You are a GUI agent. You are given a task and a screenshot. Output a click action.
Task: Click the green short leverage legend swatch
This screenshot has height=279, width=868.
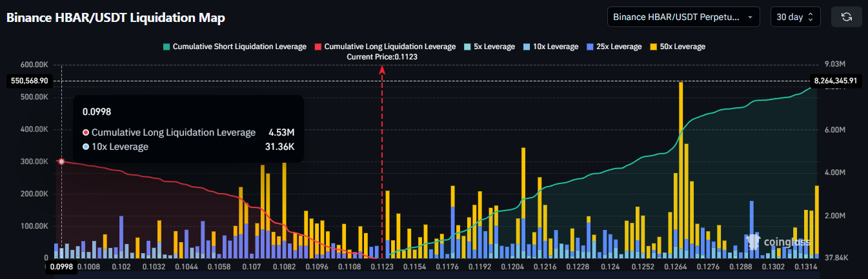[167, 46]
